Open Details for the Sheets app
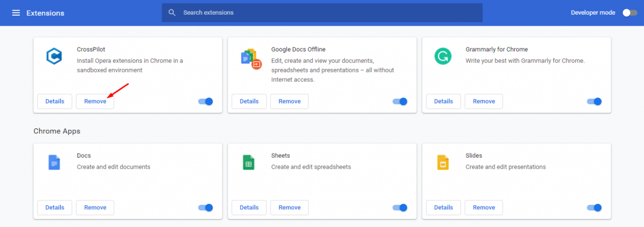The height and width of the screenshot is (227, 644). click(x=249, y=208)
